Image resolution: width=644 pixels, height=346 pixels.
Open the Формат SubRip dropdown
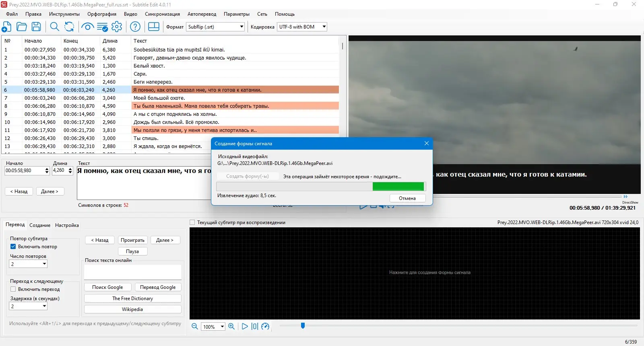pyautogui.click(x=216, y=27)
